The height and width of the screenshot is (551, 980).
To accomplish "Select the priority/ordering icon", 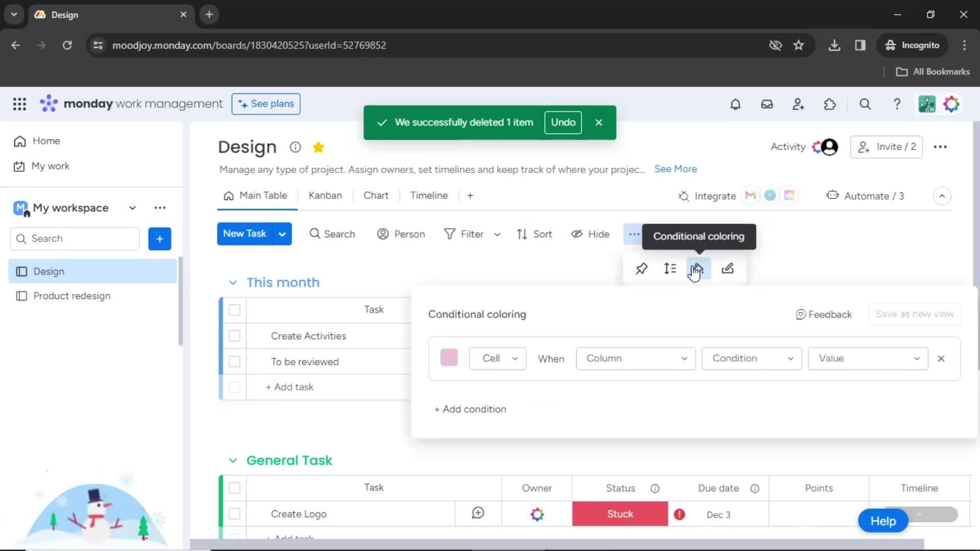I will tap(669, 268).
